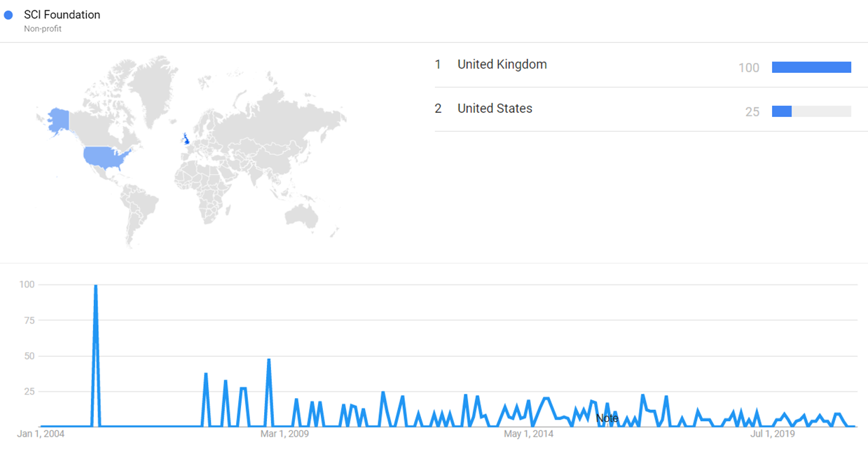868x452 pixels.
Task: Click the May 1, 2014 axis label
Action: pyautogui.click(x=528, y=434)
